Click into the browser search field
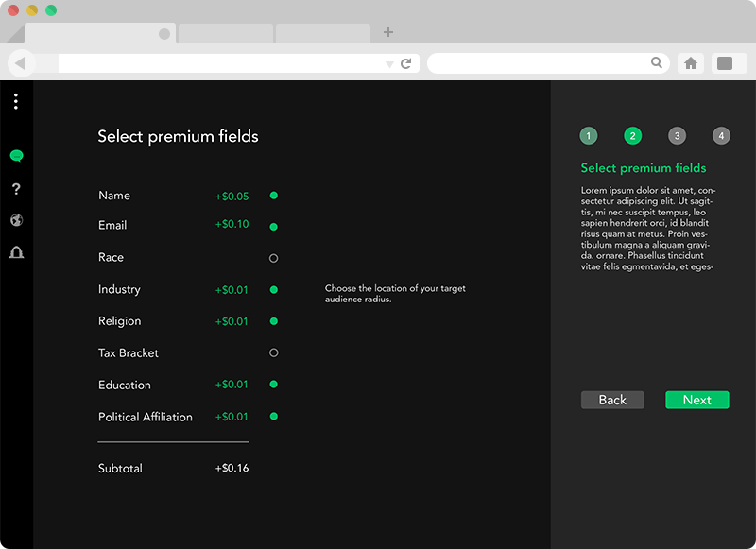 [539, 63]
